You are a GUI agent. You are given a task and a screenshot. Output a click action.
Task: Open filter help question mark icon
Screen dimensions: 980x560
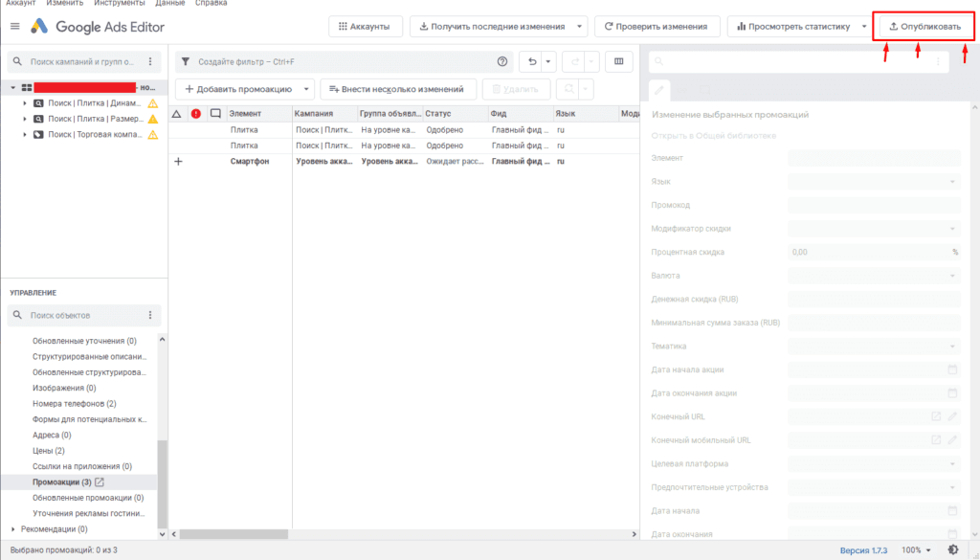501,62
